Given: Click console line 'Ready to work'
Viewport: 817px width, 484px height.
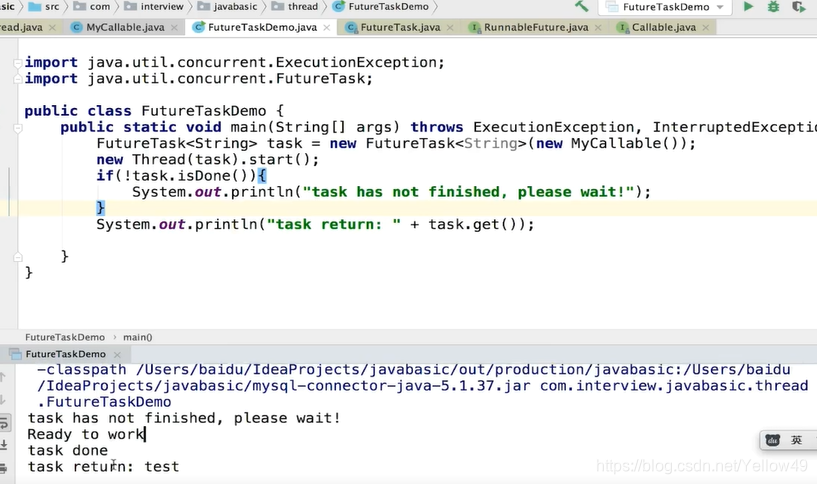Looking at the screenshot, I should pos(86,434).
